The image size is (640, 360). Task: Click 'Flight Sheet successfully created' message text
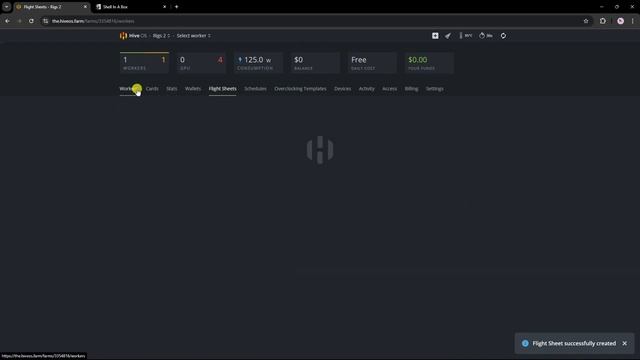tap(574, 344)
